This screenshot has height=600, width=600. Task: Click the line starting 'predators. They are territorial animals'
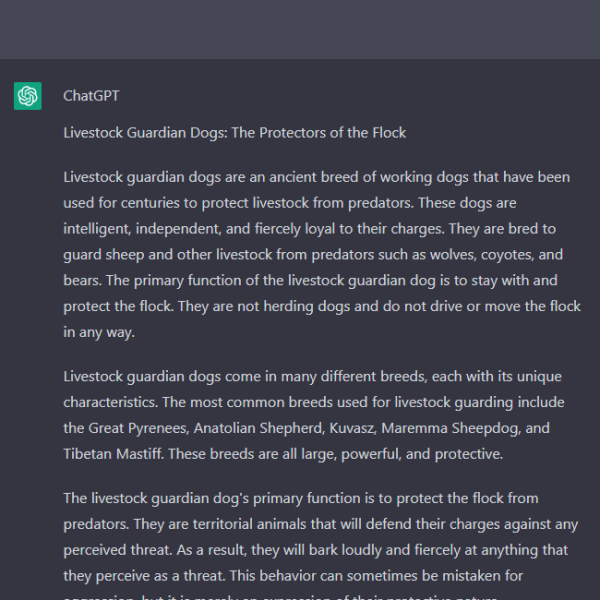tap(321, 524)
